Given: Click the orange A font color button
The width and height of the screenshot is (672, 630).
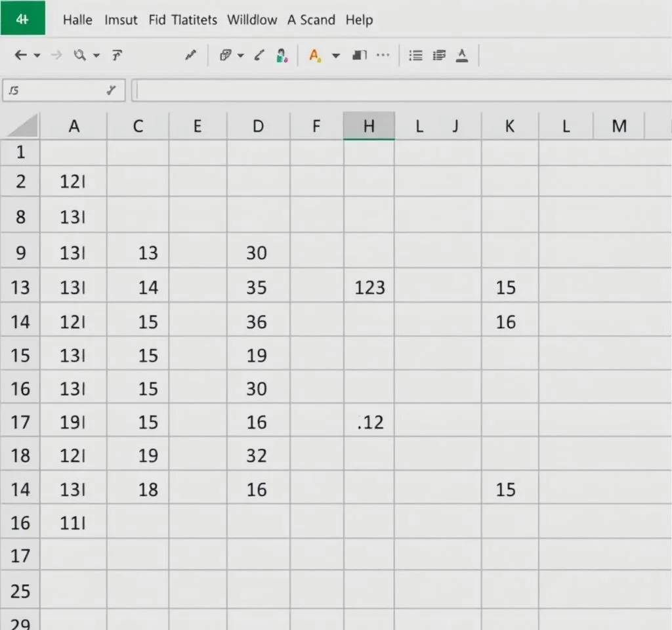Looking at the screenshot, I should pos(314,56).
